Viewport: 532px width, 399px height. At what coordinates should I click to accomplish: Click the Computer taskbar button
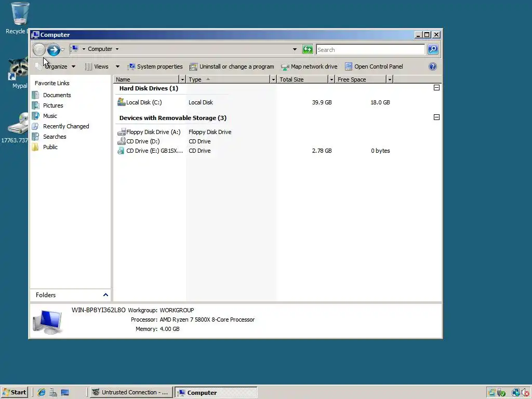tap(216, 392)
